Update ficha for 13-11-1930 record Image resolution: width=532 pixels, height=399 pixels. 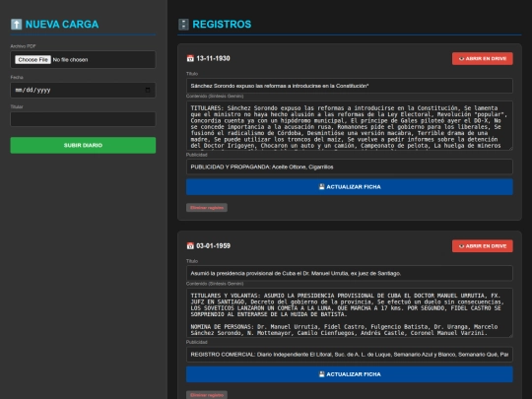point(350,187)
